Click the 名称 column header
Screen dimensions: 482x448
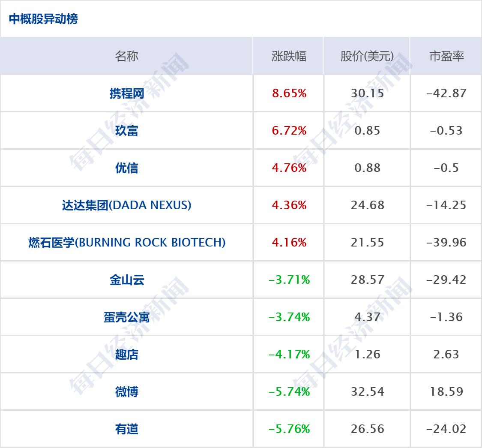tap(127, 56)
